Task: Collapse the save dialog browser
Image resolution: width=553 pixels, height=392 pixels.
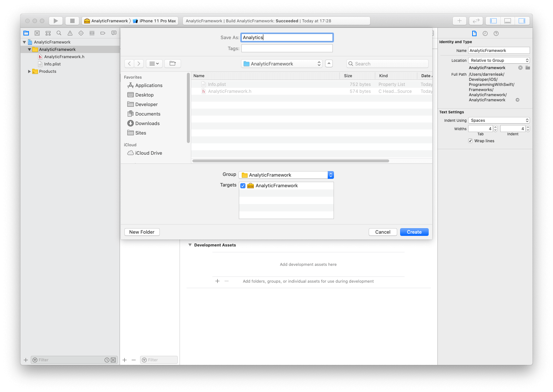Action: point(329,64)
